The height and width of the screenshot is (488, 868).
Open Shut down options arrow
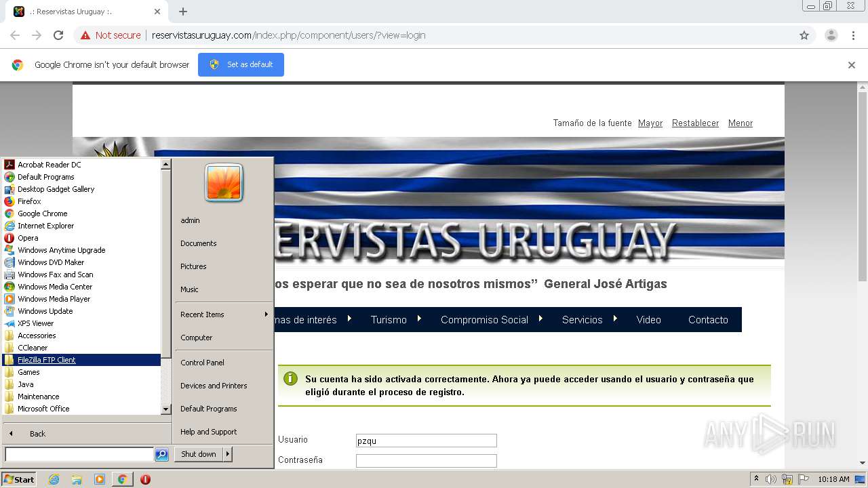click(x=228, y=454)
